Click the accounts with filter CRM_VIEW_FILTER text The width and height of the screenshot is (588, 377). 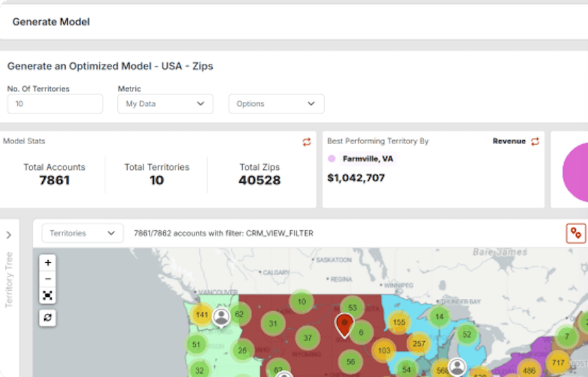pos(224,233)
